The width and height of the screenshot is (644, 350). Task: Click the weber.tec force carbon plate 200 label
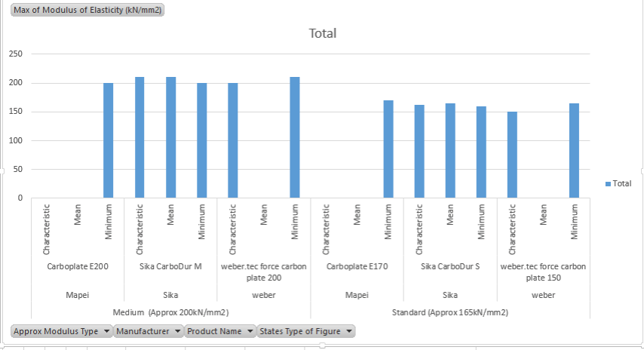point(264,272)
